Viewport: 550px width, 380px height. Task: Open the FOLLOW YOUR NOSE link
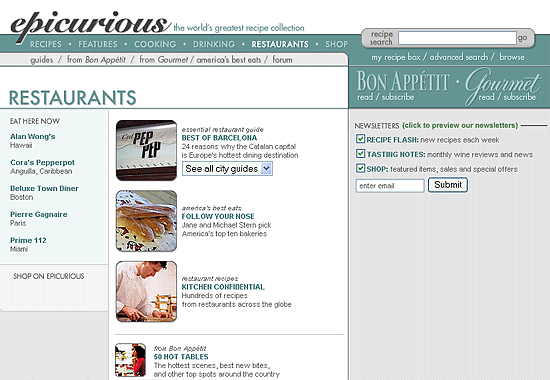[218, 216]
